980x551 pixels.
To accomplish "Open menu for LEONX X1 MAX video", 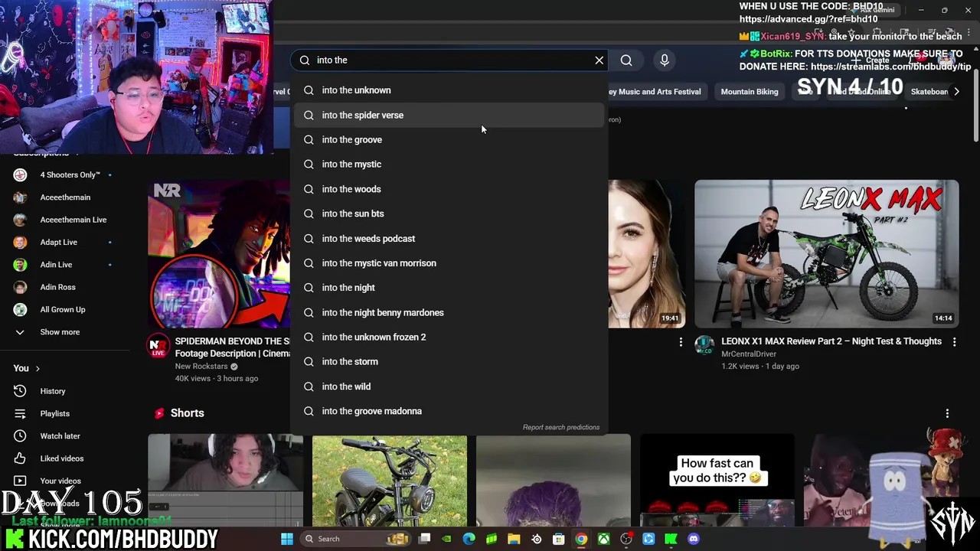I will tap(954, 342).
